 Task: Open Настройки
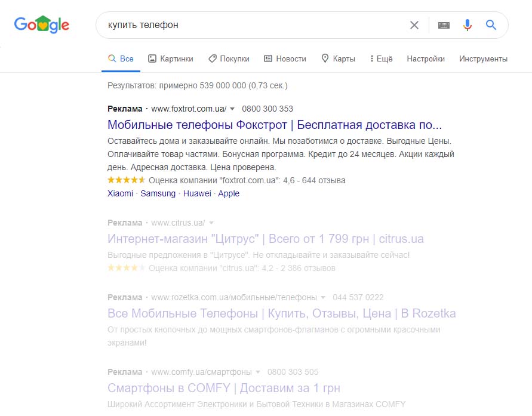click(x=426, y=58)
